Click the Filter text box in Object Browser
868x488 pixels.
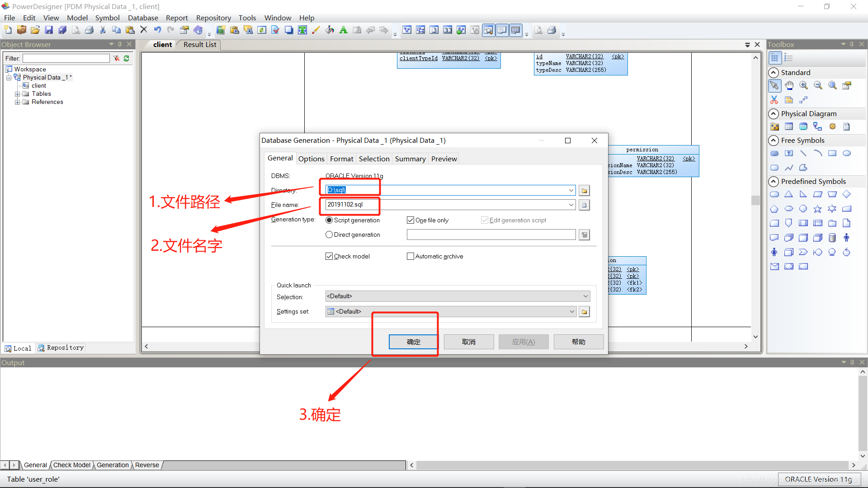coord(66,58)
